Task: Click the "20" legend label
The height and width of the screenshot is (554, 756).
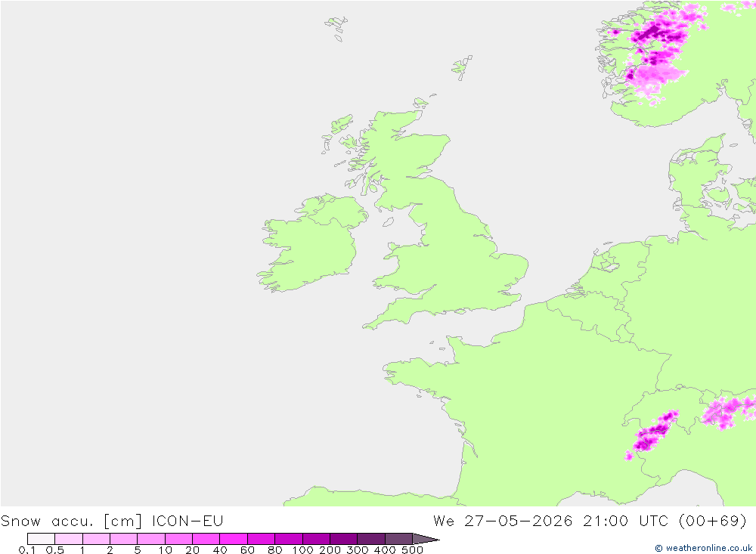Action: pyautogui.click(x=193, y=550)
